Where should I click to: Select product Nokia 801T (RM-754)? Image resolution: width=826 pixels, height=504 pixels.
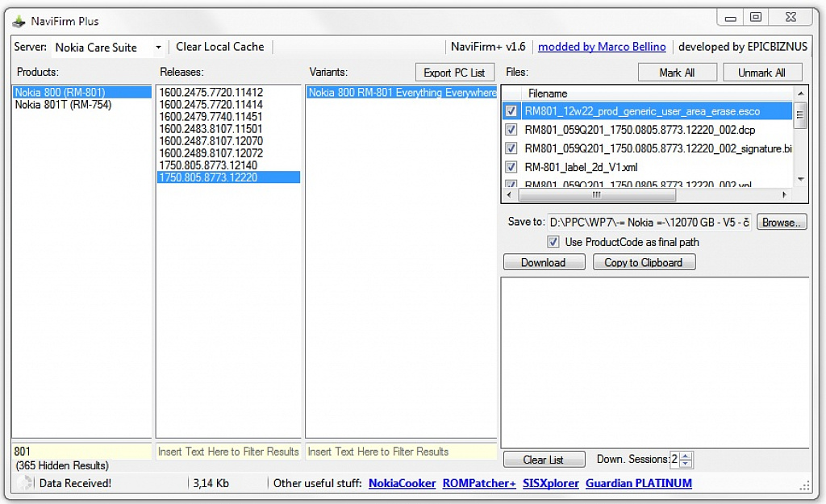pos(81,105)
